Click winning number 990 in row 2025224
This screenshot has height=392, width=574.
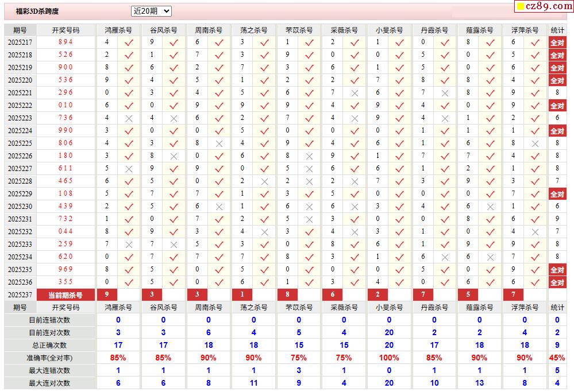coord(66,130)
